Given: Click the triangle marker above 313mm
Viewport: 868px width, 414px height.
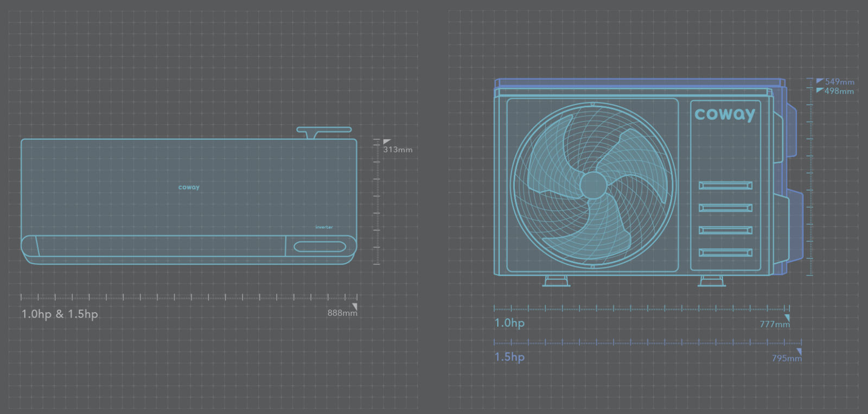Looking at the screenshot, I should point(386,142).
